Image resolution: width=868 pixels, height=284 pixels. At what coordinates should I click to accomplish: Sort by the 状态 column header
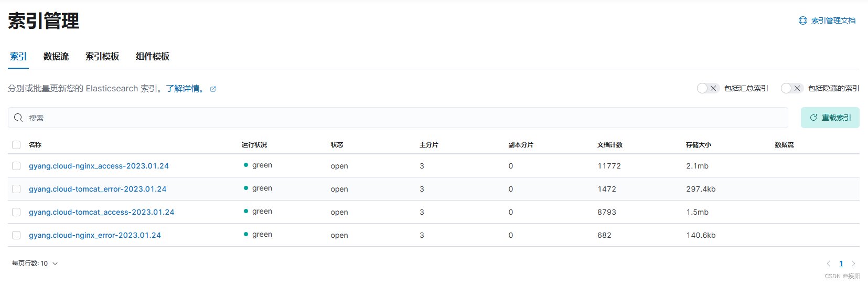pyautogui.click(x=337, y=145)
